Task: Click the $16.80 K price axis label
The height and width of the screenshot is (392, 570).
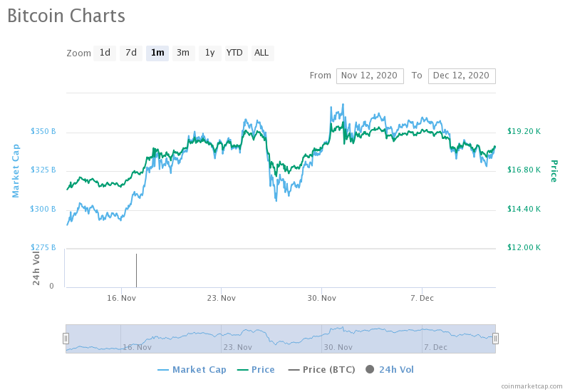Action: coord(524,170)
